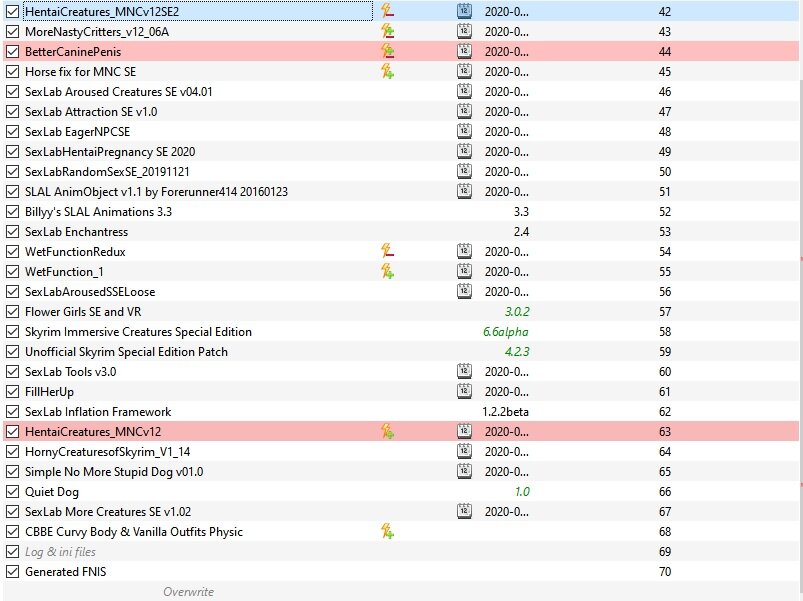Select the mod name 'Horse fix for MNC SE'
This screenshot has width=803, height=601.
(80, 72)
